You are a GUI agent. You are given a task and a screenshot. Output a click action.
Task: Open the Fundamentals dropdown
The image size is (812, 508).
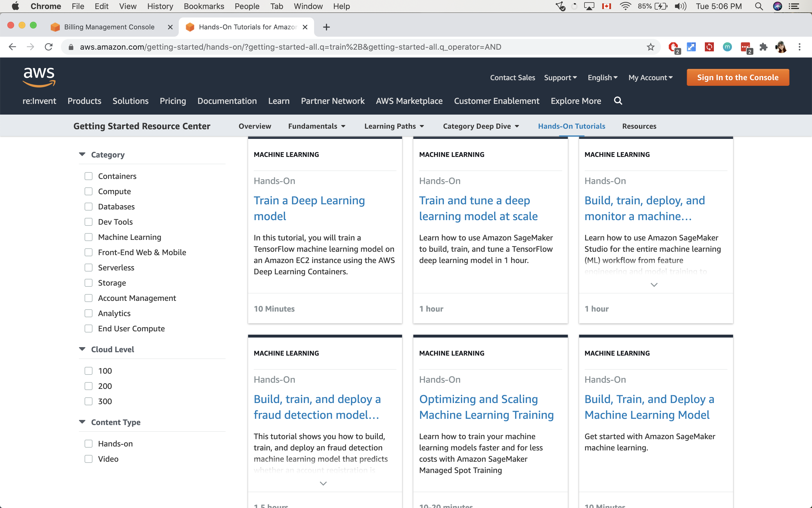[317, 126]
